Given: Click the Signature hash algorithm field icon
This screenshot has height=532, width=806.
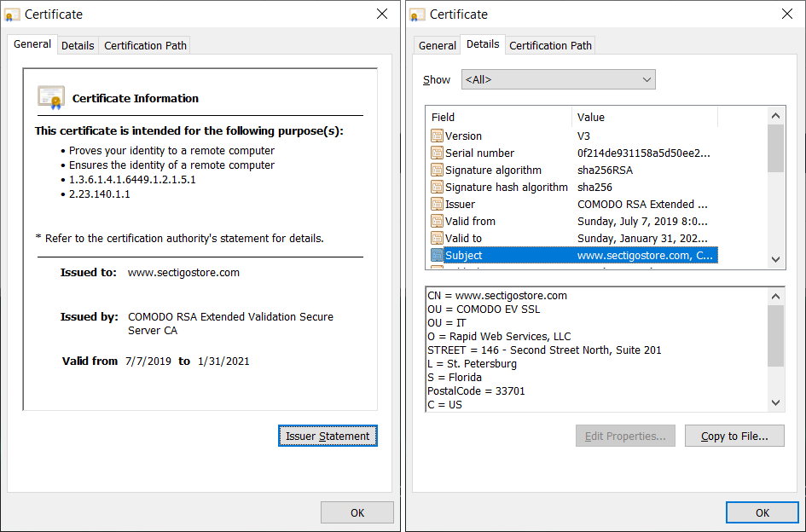Looking at the screenshot, I should click(x=437, y=187).
